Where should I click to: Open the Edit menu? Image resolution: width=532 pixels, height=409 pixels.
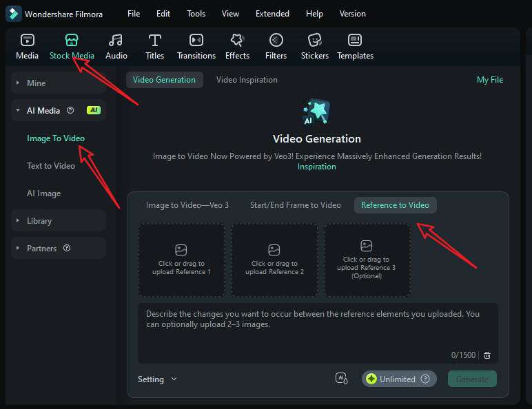(163, 14)
